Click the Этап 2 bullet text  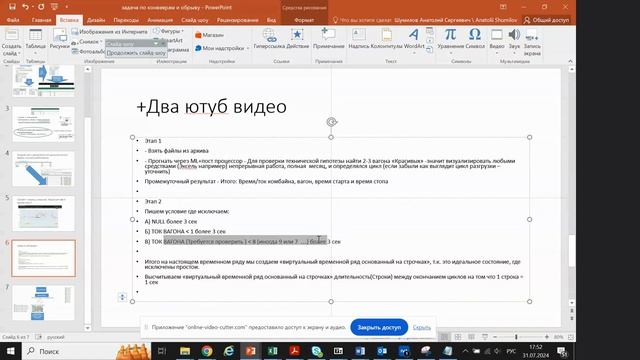click(x=153, y=201)
